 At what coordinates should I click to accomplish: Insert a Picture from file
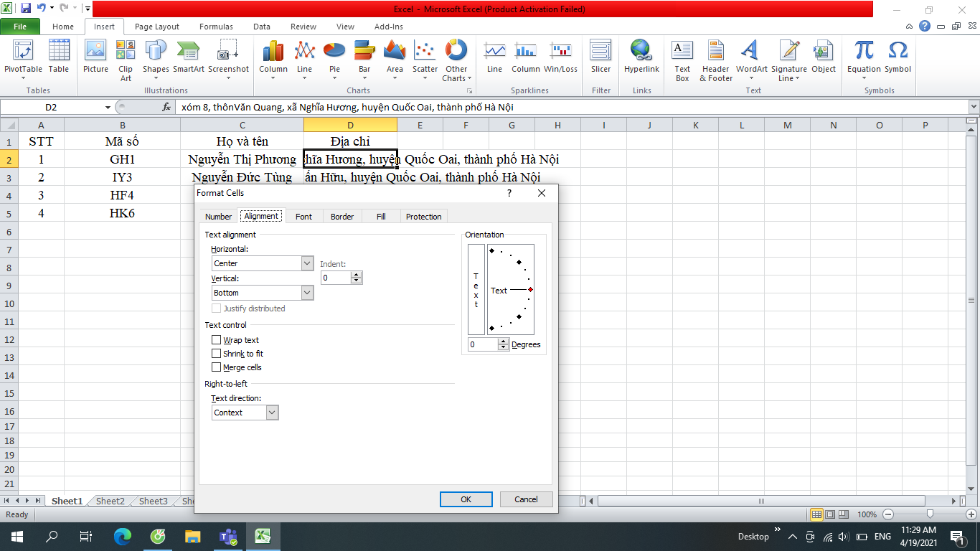[x=95, y=57]
